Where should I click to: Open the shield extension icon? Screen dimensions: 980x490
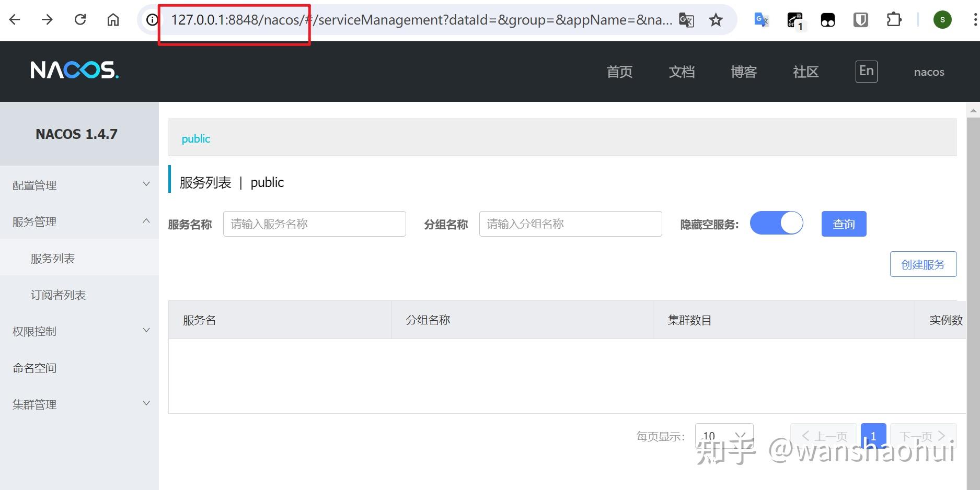pos(861,20)
